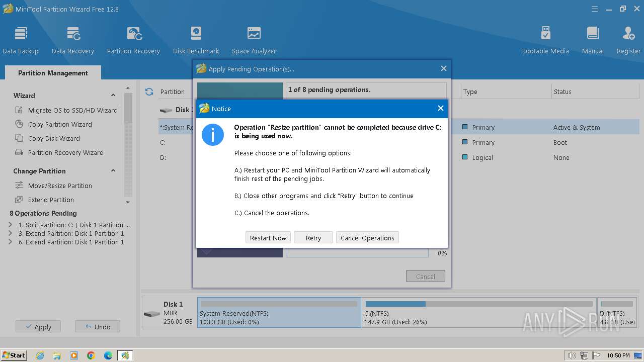Click the Partition column header
Viewport: 644px width, 362px height.
click(x=173, y=92)
